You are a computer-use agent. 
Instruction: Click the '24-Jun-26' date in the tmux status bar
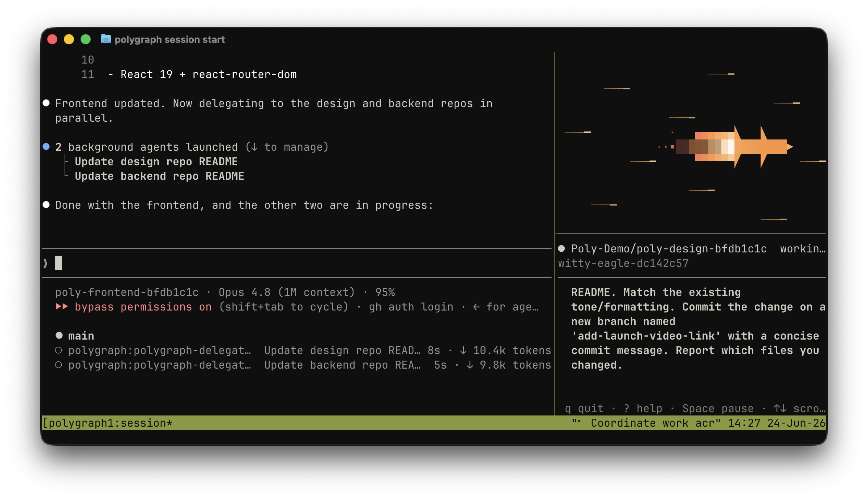coord(796,423)
